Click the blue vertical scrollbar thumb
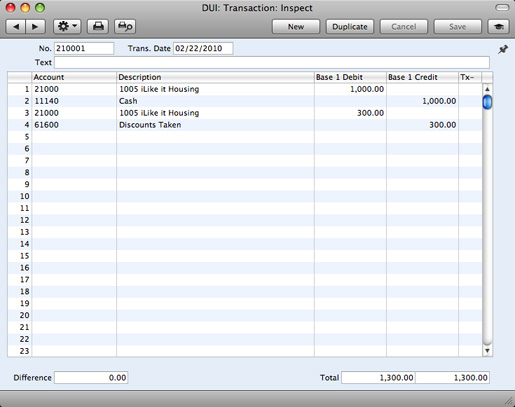 (487, 102)
